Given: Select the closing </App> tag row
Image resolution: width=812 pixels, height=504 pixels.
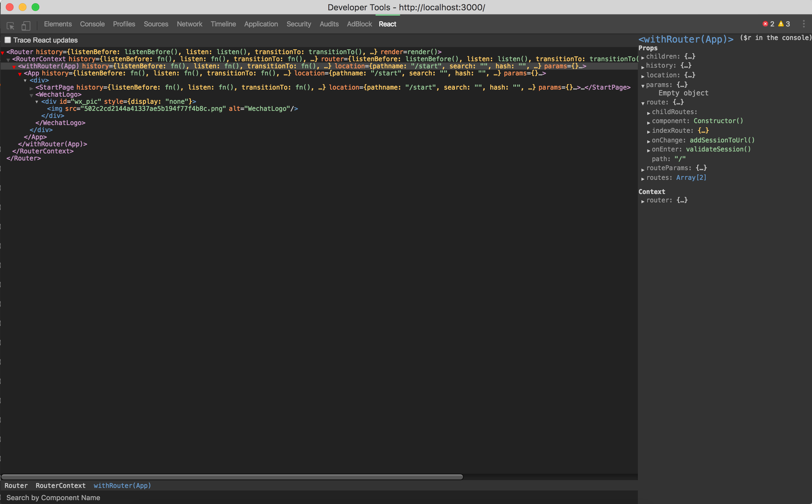Looking at the screenshot, I should 35,137.
